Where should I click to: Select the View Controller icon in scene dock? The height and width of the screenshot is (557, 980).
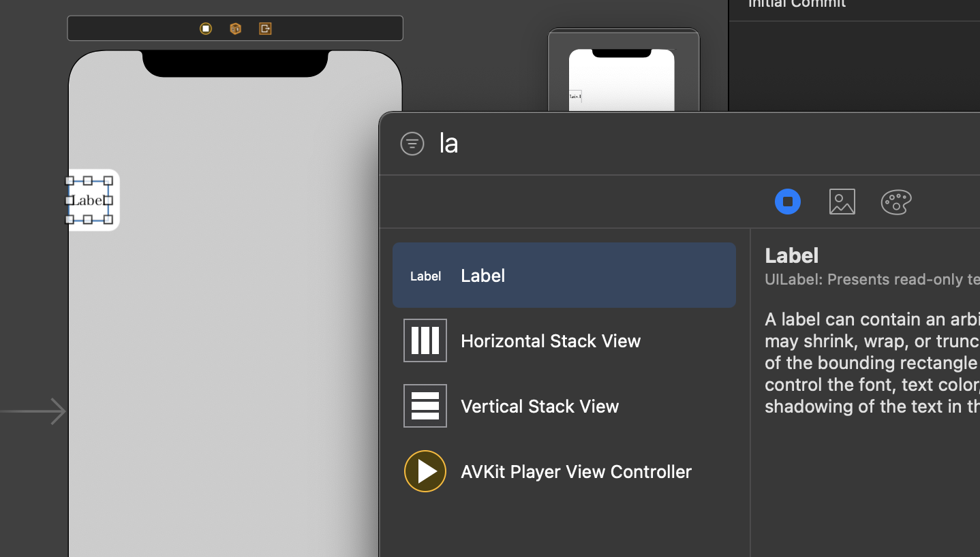pyautogui.click(x=206, y=29)
